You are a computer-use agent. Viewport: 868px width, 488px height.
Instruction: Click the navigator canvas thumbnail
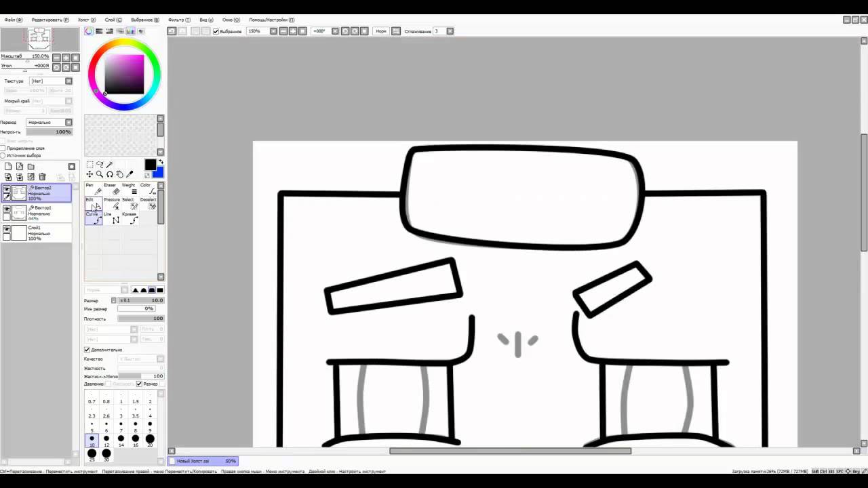click(x=39, y=38)
